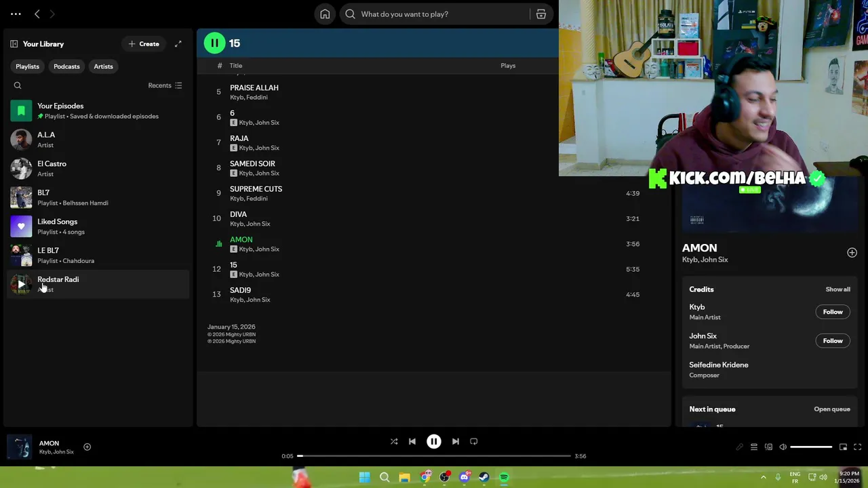Open Discord from taskbar

point(465,477)
